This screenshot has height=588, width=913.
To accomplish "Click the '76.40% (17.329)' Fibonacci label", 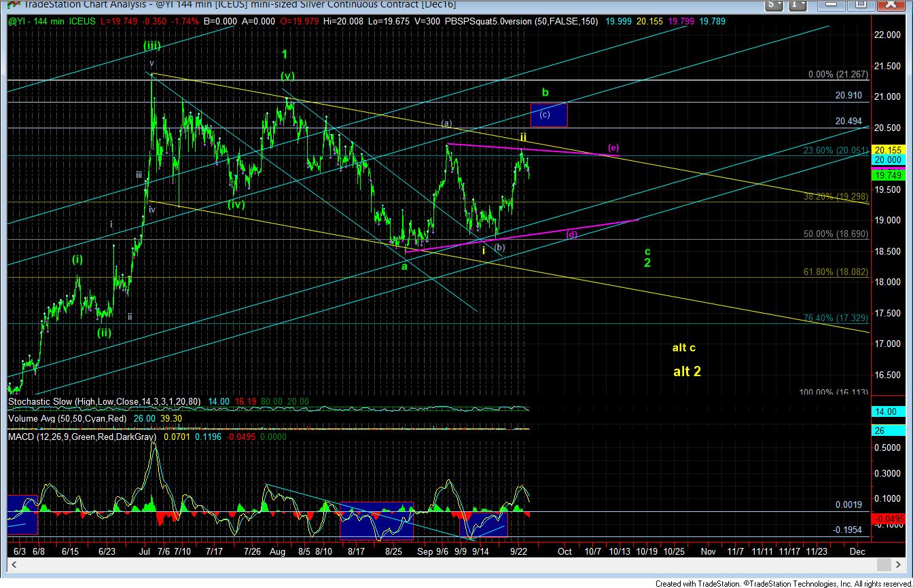I will (x=836, y=318).
